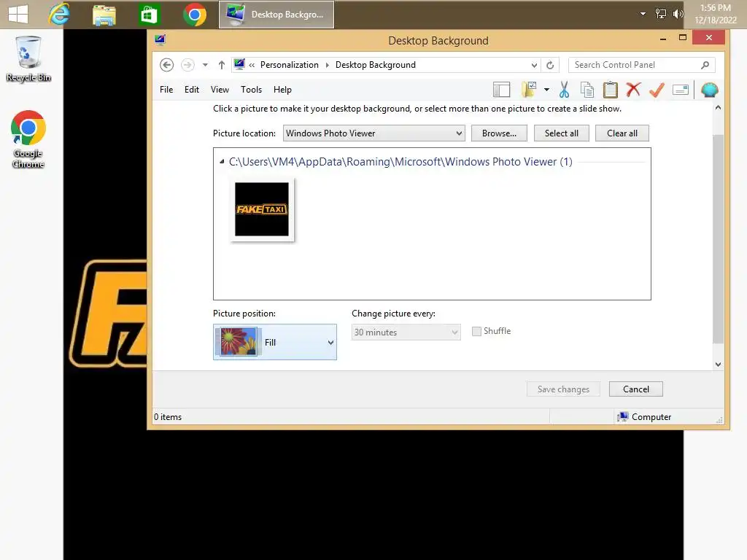Screen dimensions: 747x560
Task: Open the File menu
Action: click(x=166, y=90)
